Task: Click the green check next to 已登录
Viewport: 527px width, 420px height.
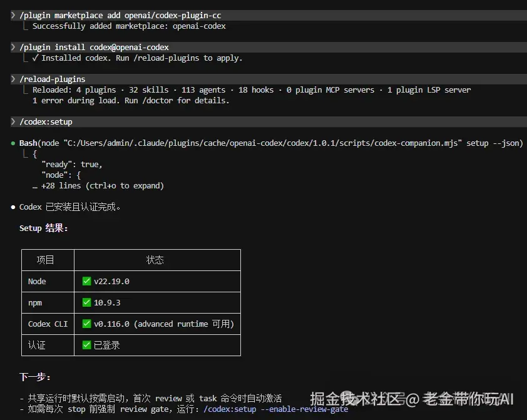Action: [x=87, y=345]
